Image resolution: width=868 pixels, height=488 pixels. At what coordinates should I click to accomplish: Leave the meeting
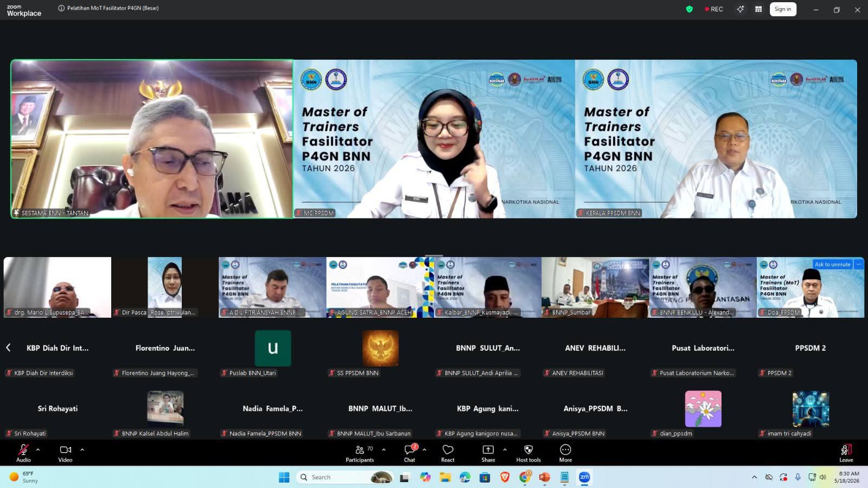tap(846, 453)
